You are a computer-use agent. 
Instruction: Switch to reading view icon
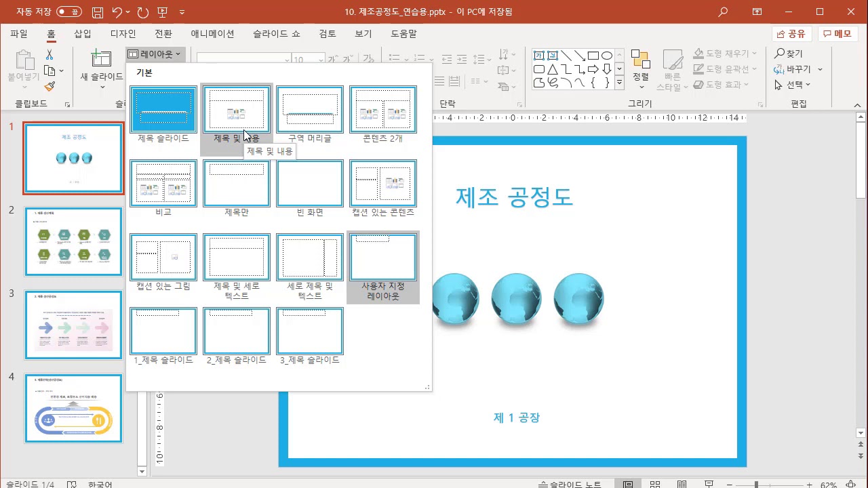(682, 484)
